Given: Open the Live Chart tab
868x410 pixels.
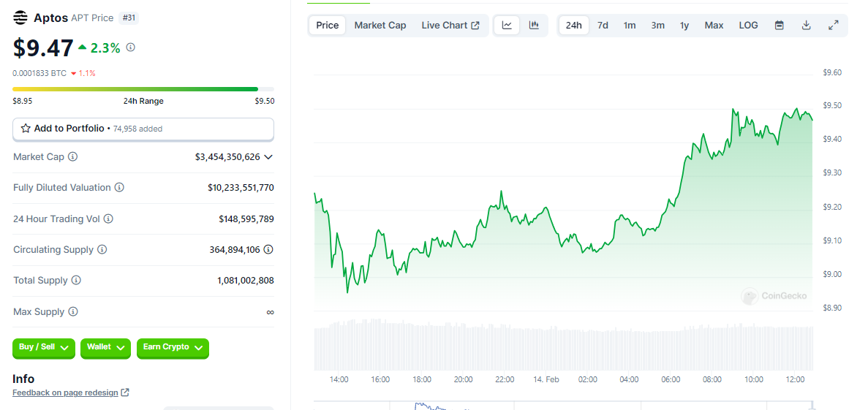Looking at the screenshot, I should 450,26.
